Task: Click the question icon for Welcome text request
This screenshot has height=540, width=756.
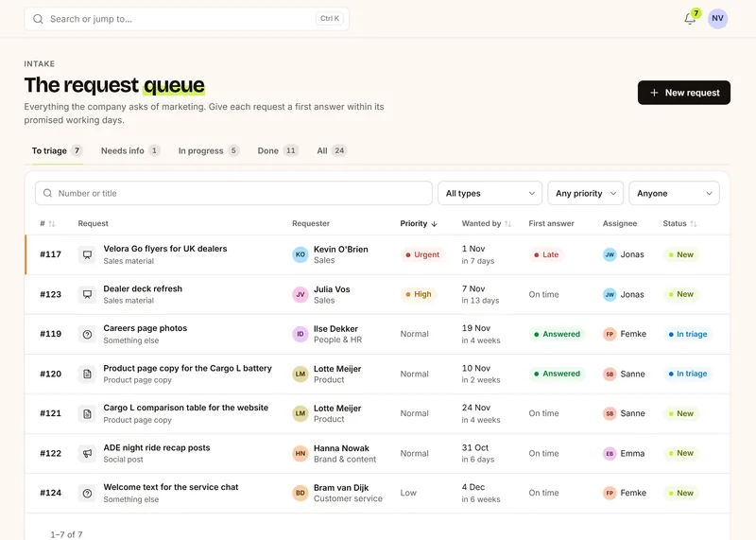Action: point(87,493)
